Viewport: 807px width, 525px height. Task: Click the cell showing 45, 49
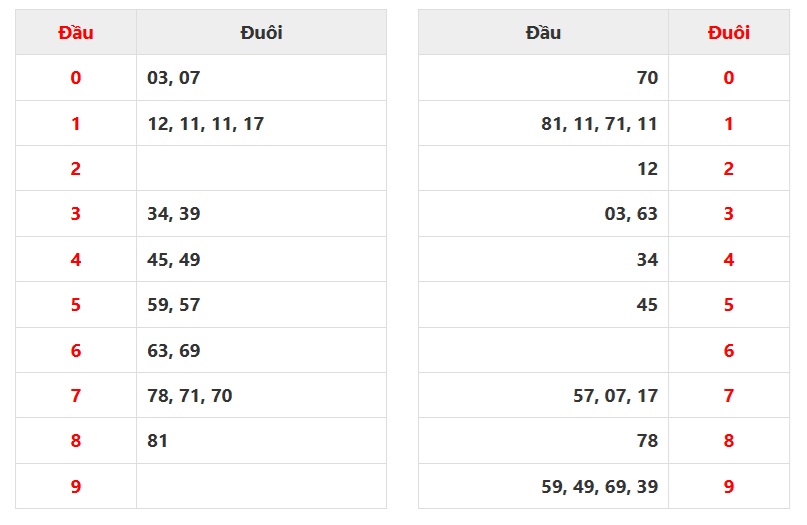click(x=174, y=260)
